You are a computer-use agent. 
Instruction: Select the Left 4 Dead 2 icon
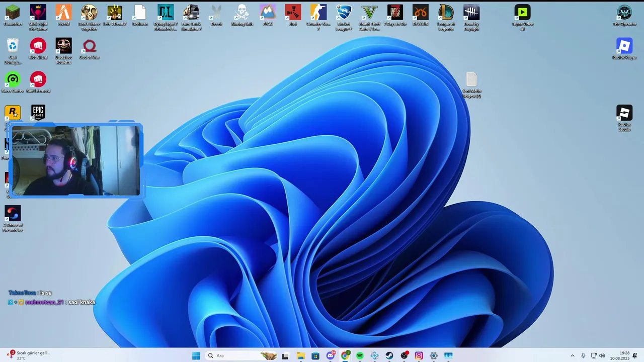click(x=115, y=15)
